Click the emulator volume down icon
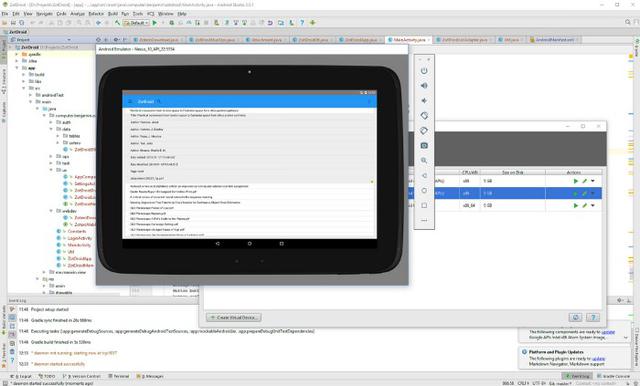 click(x=424, y=100)
